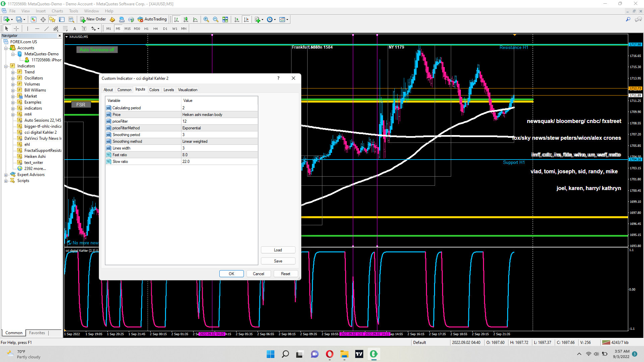This screenshot has height=362, width=644.
Task: Expand the Expert Advisors tree node
Action: click(6, 175)
